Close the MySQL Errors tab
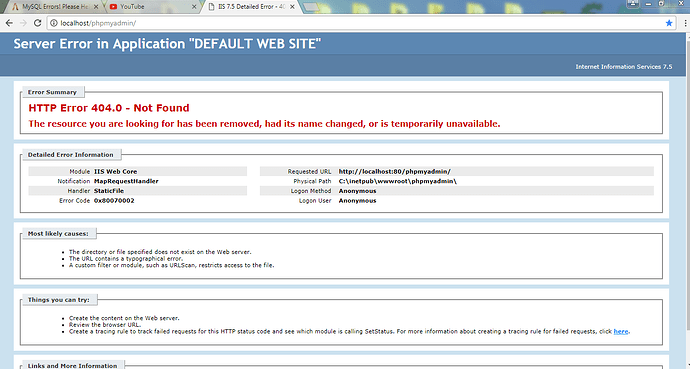The height and width of the screenshot is (369, 690). coord(96,7)
